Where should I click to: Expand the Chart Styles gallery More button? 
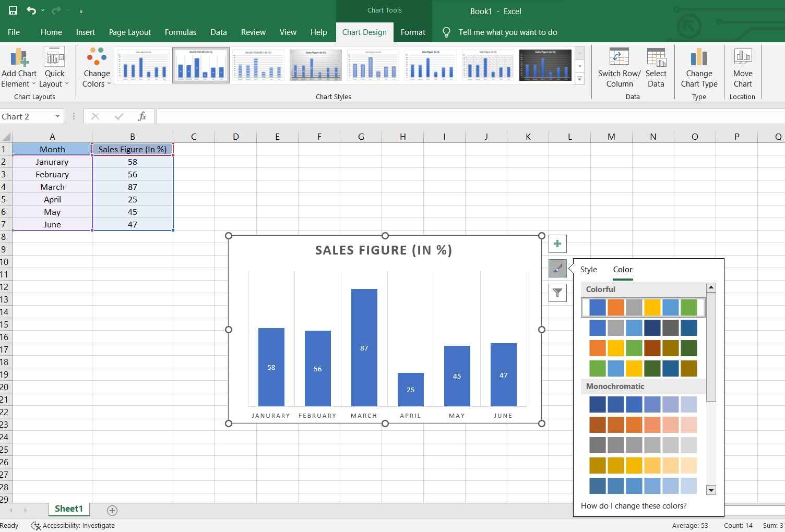click(x=579, y=79)
